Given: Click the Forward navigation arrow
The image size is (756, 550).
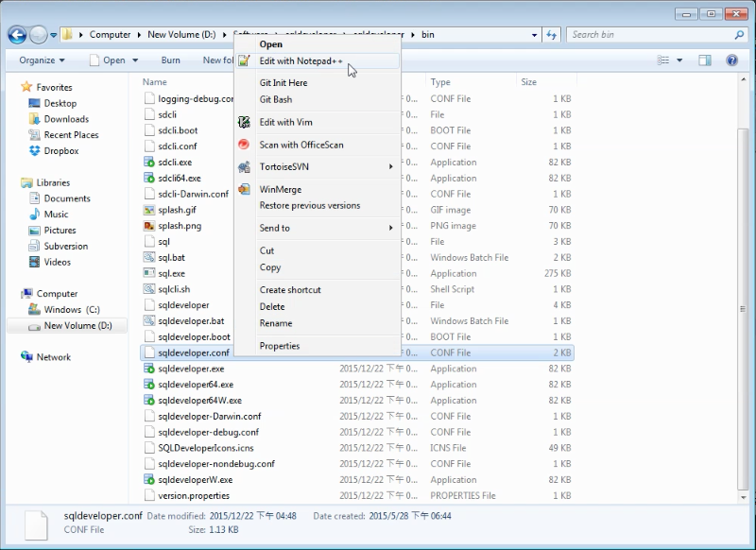Looking at the screenshot, I should [x=38, y=35].
